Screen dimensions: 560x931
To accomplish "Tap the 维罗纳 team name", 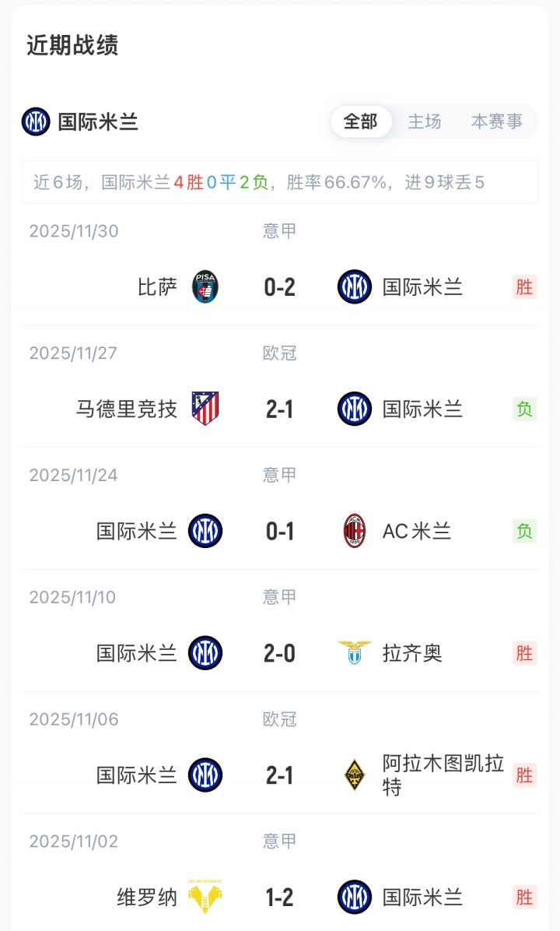I will click(x=147, y=898).
